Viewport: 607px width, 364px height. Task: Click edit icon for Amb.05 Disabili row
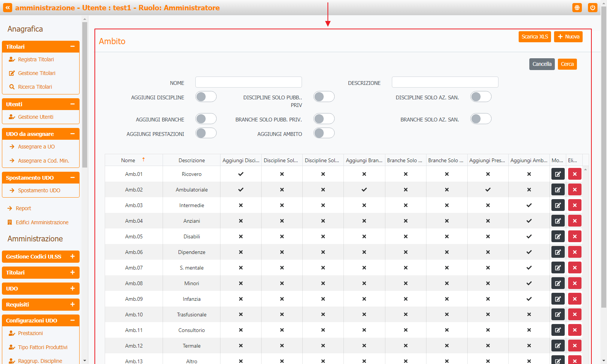pos(558,236)
